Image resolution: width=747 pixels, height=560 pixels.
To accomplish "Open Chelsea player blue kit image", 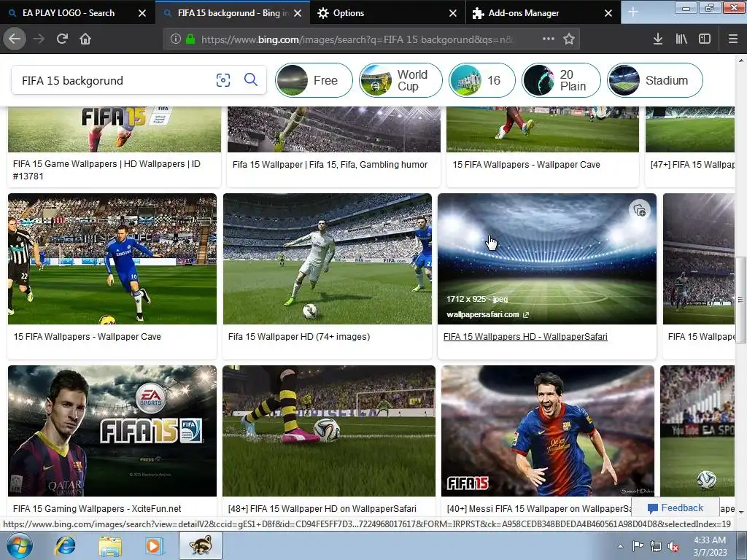I will click(x=112, y=259).
